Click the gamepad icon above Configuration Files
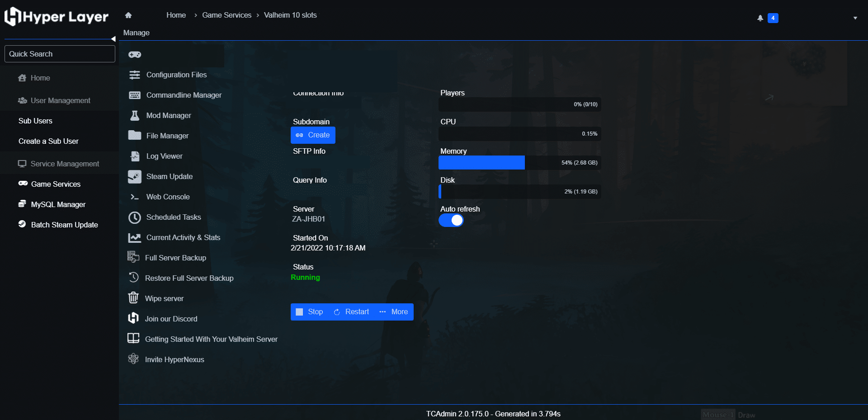868x420 pixels. click(x=135, y=55)
